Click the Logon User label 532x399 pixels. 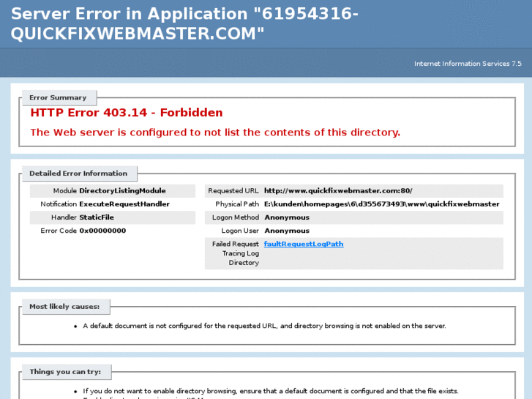click(x=240, y=231)
